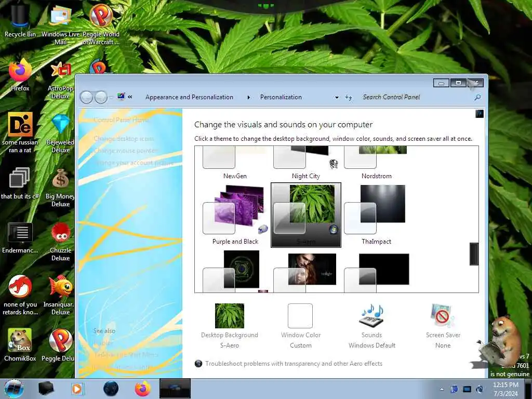Click Appearance and Personalization breadcrumb
532x399 pixels.
(x=189, y=97)
